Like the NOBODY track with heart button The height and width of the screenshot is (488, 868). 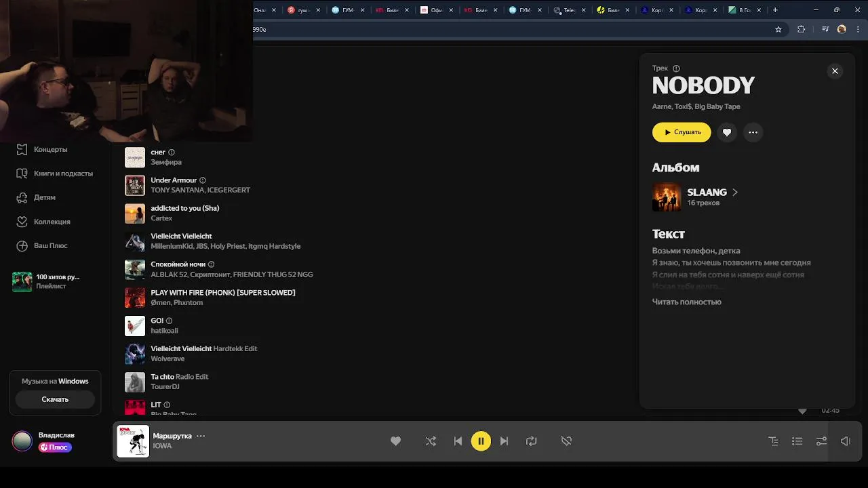tap(727, 132)
